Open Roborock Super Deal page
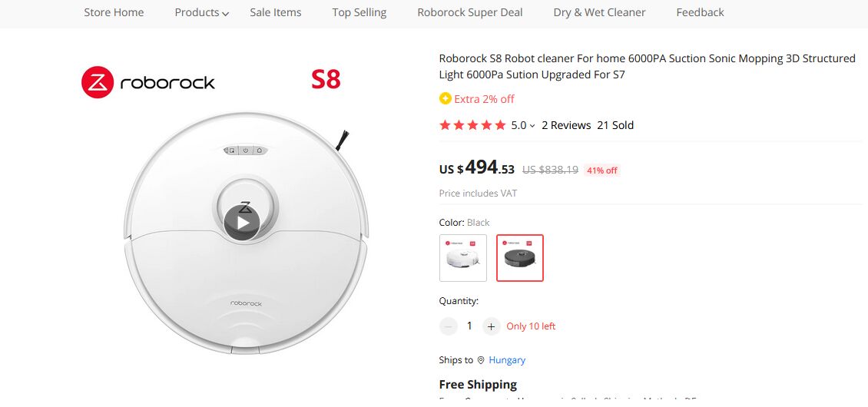Image resolution: width=868 pixels, height=407 pixels. point(470,12)
